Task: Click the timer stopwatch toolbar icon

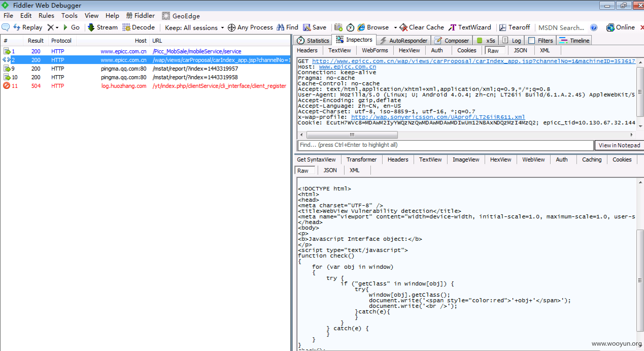Action: tap(350, 27)
